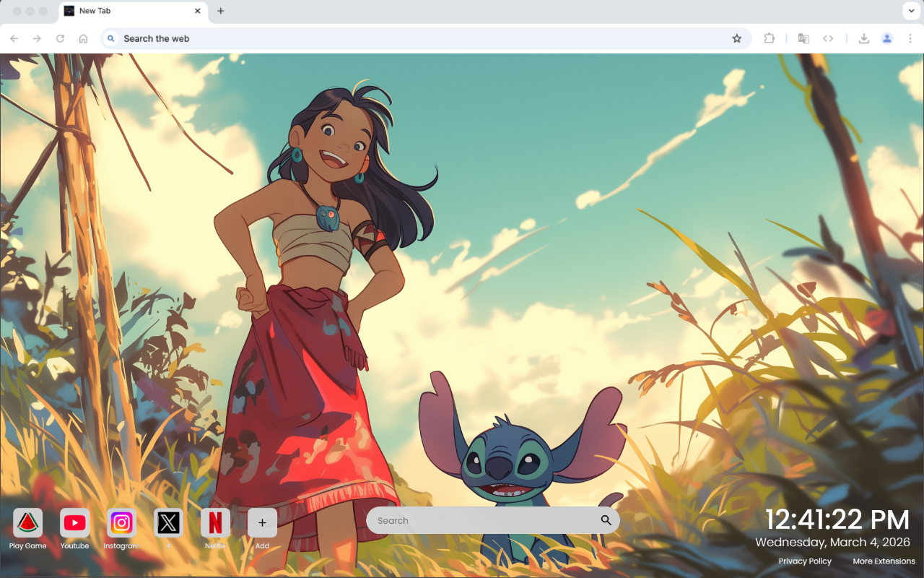
Task: Open the X shortcut icon
Action: (168, 522)
